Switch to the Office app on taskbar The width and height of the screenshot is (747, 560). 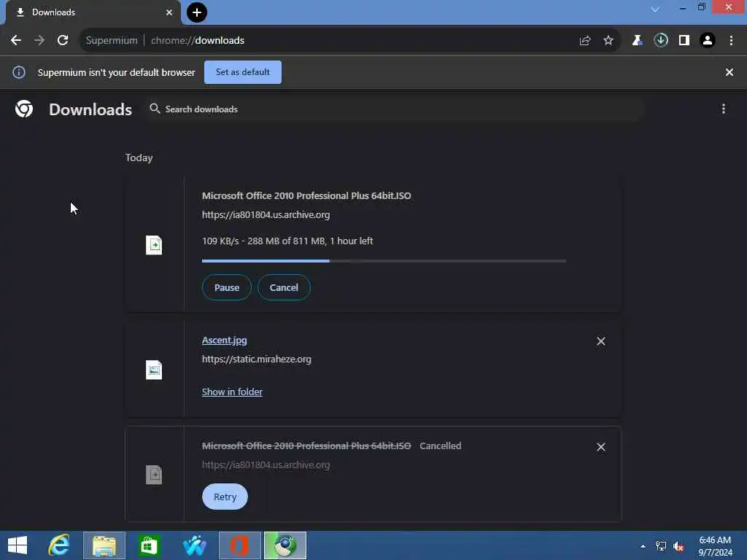pyautogui.click(x=239, y=545)
